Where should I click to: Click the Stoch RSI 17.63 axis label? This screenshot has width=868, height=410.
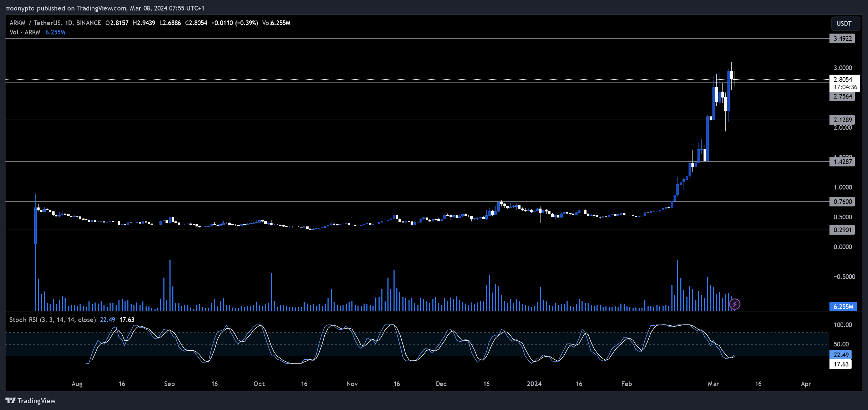tap(841, 364)
